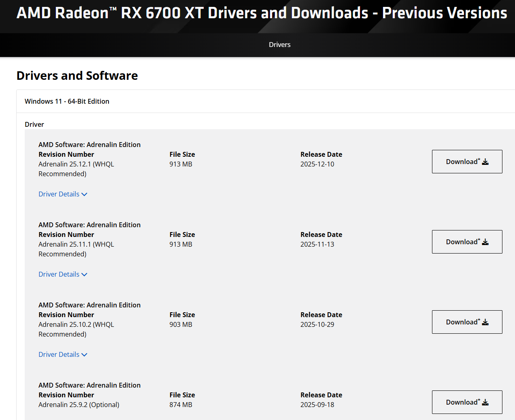
Task: Click the release date 2025-11-13
Action: [317, 244]
